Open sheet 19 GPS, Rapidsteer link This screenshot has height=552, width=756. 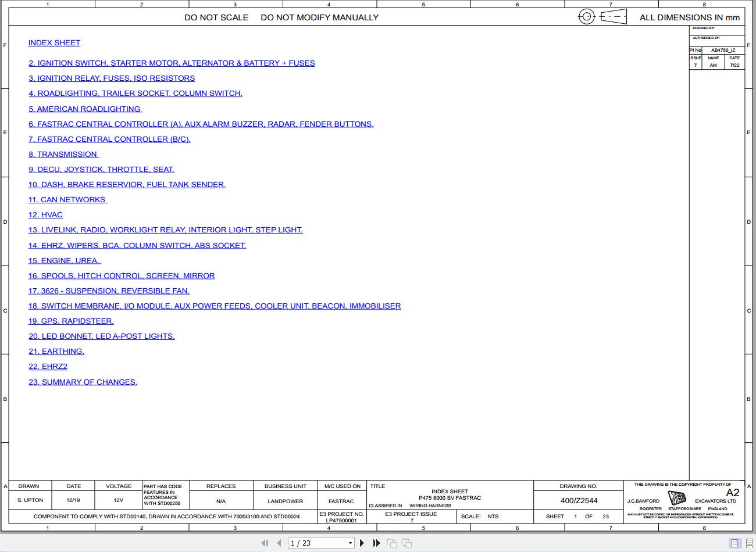(x=71, y=321)
